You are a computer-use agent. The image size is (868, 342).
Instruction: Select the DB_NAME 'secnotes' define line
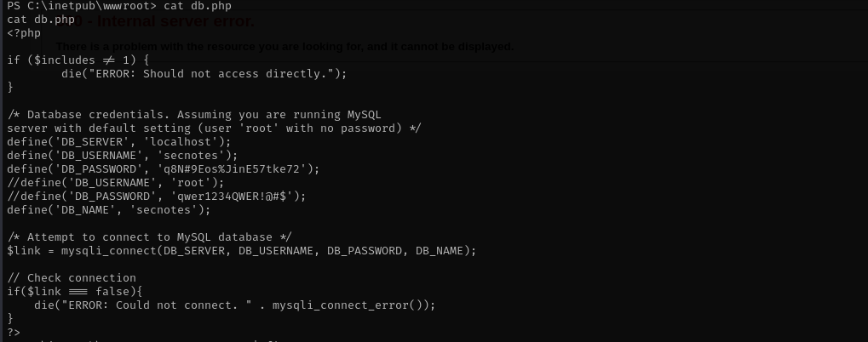click(x=109, y=210)
